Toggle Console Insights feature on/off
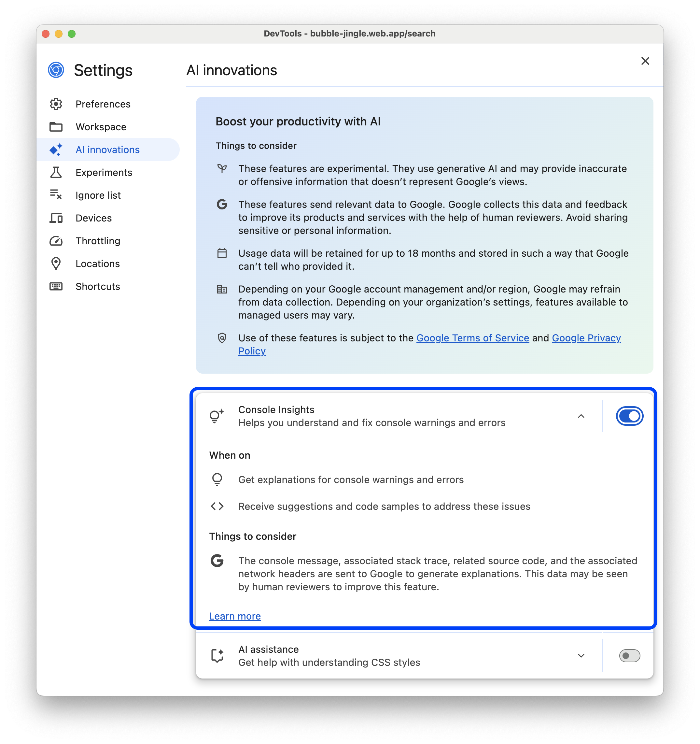Viewport: 700px width, 744px height. click(x=628, y=415)
